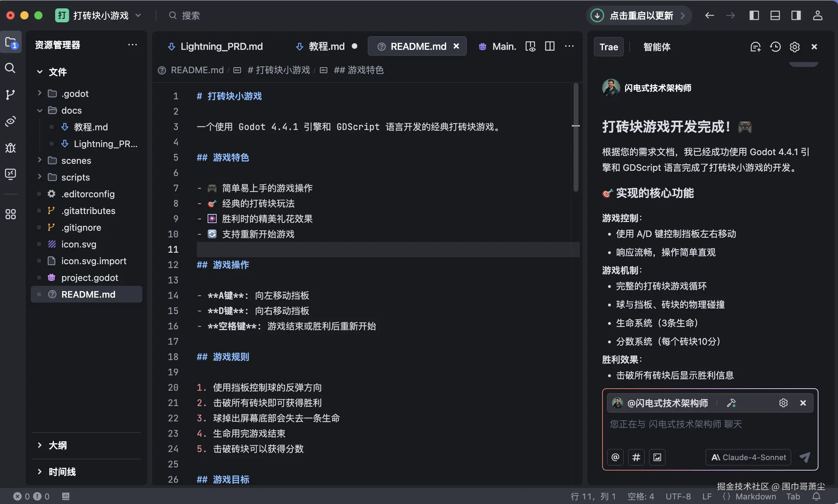Image resolution: width=838 pixels, height=504 pixels.
Task: Click the hashtag context icon in chat box
Action: click(636, 457)
